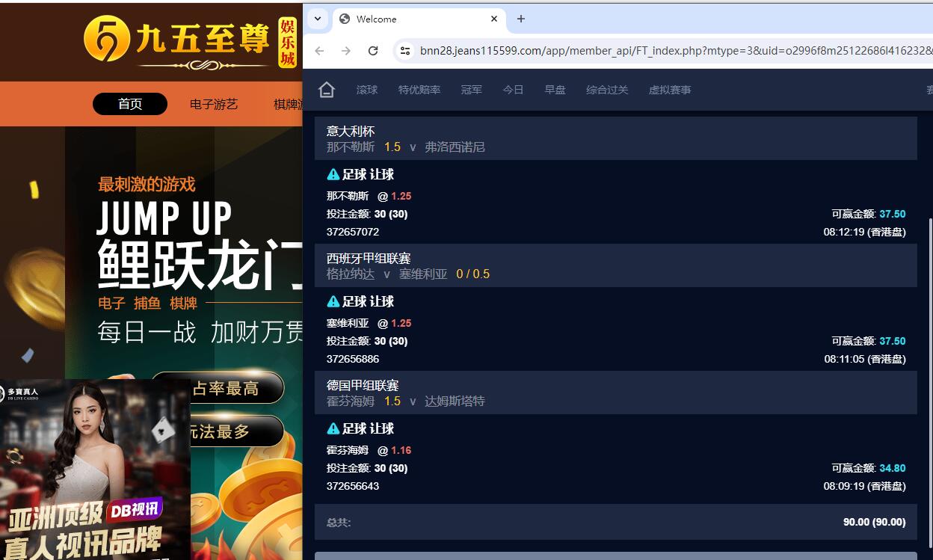The width and height of the screenshot is (933, 560).
Task: Open the 滚球 tab
Action: 367,90
